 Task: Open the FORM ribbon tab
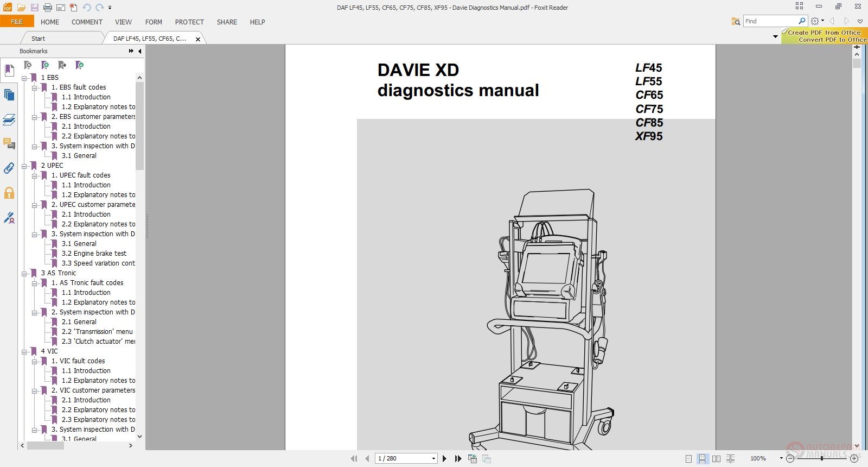(154, 22)
